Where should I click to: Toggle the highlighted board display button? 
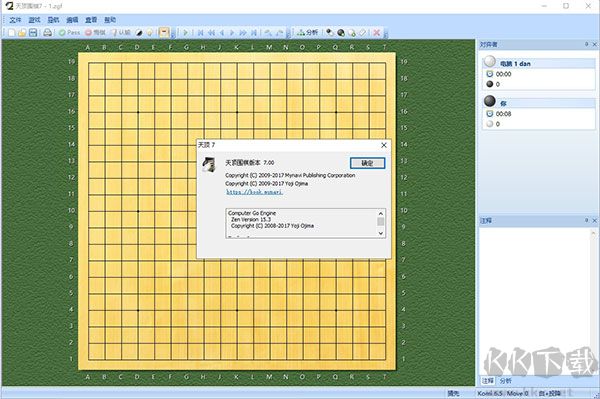pyautogui.click(x=164, y=33)
